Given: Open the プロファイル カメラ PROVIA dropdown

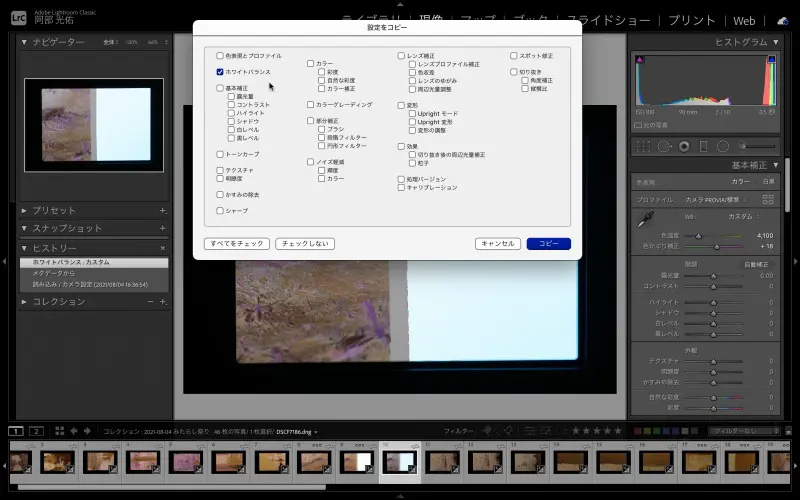Looking at the screenshot, I should pos(716,199).
